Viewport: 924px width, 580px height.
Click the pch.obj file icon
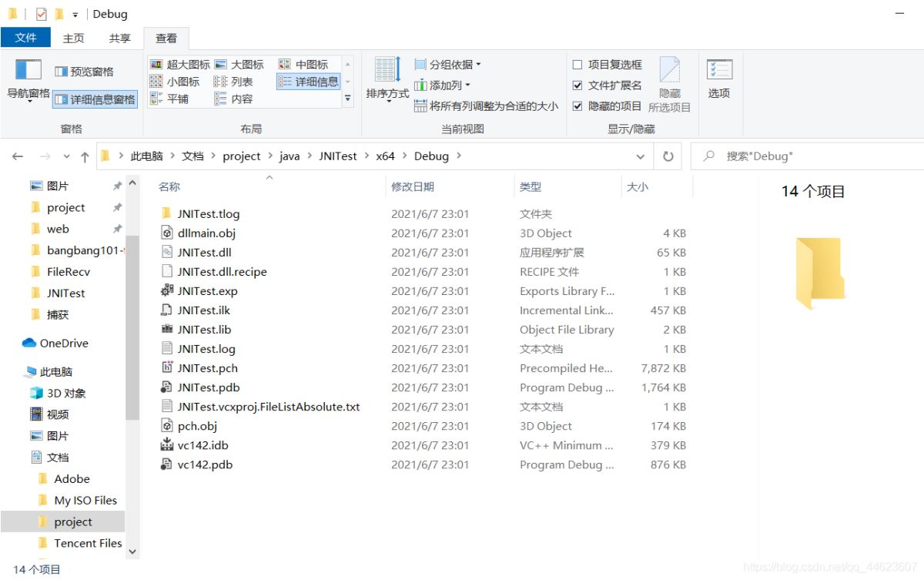pos(166,425)
